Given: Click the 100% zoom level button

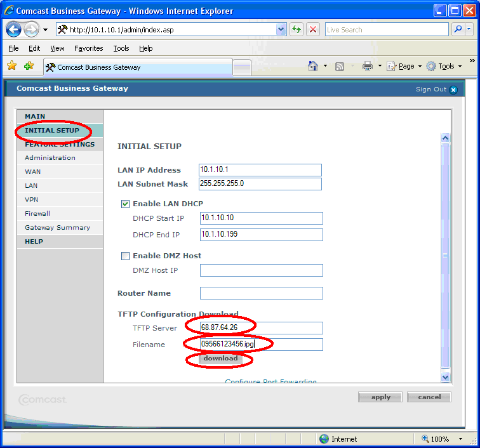Looking at the screenshot, I should coord(435,439).
